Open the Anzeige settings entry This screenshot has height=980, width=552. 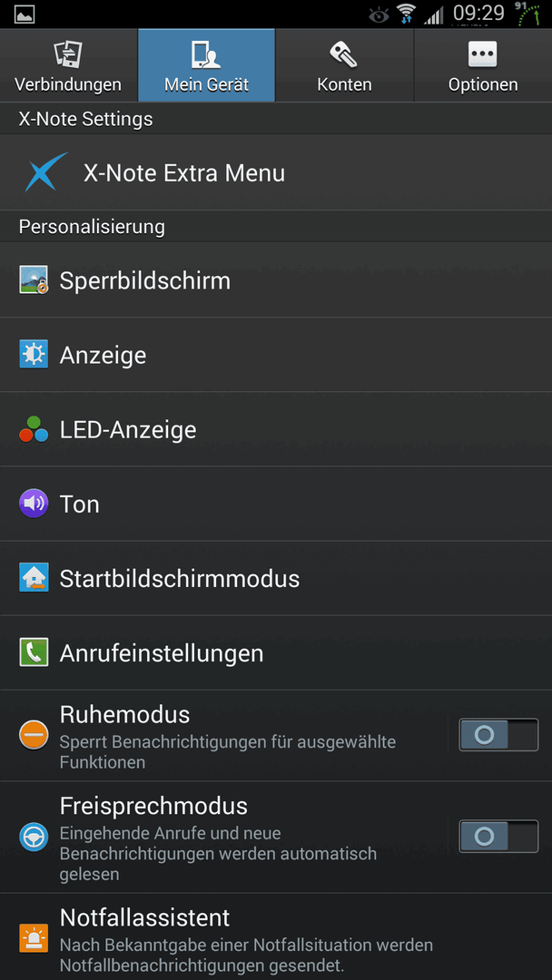[x=276, y=355]
